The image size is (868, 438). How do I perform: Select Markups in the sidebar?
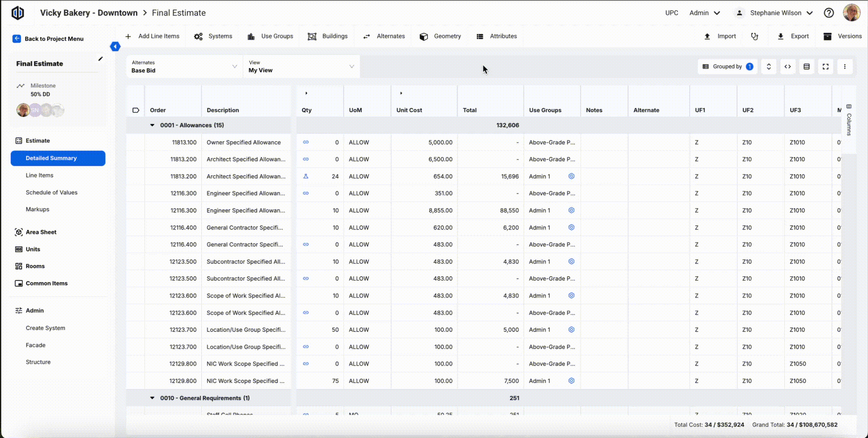pos(37,210)
